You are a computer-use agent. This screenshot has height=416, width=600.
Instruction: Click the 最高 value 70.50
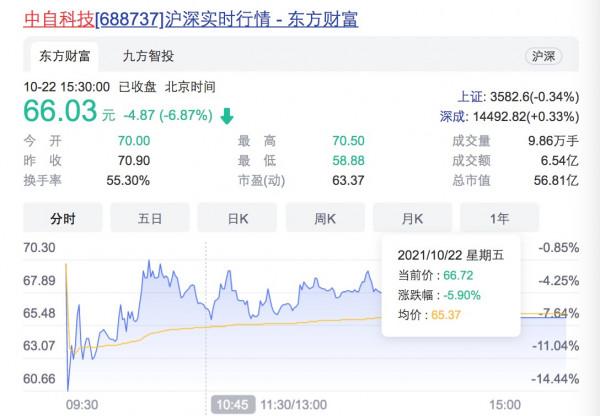point(348,141)
